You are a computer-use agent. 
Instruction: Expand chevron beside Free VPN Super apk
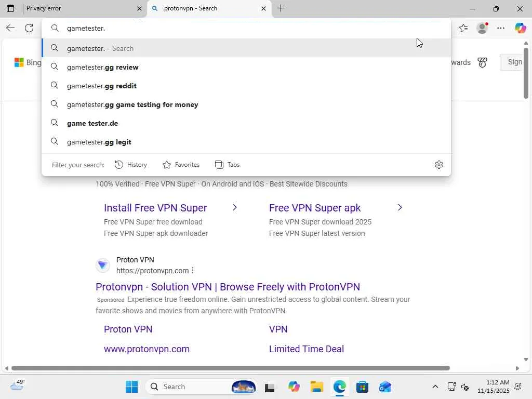(x=400, y=207)
